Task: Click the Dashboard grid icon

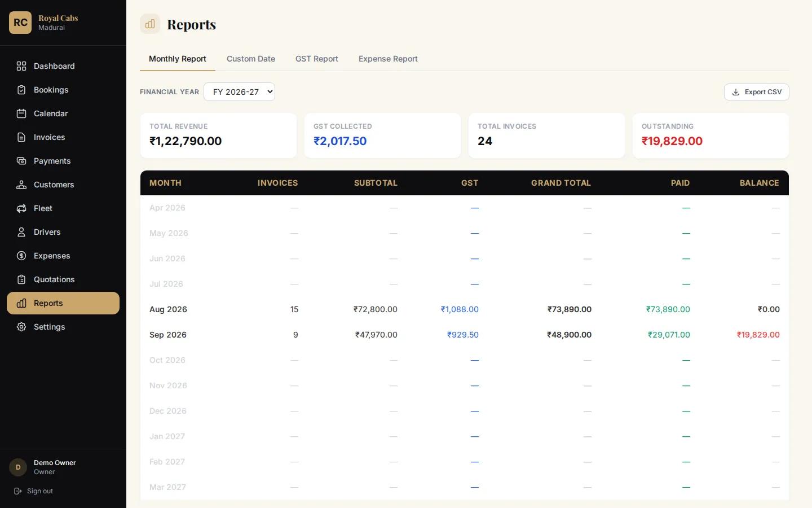Action: [21, 66]
